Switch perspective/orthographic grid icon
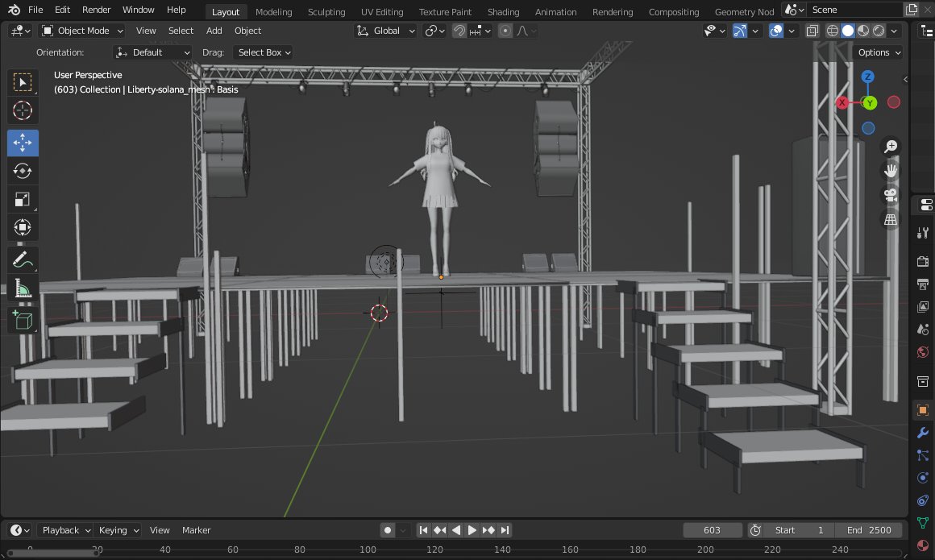Viewport: 935px width, 560px height. [891, 219]
